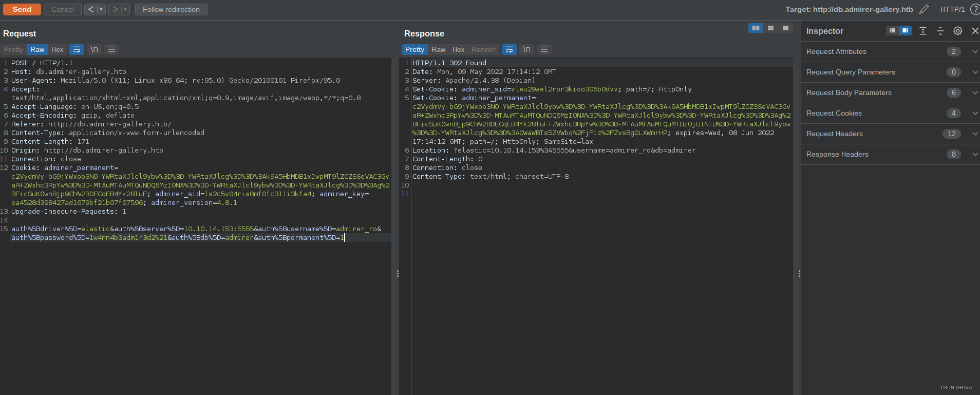Screen dimensions: 980x395
Task: Switch response view to Hex tab
Action: (x=458, y=49)
